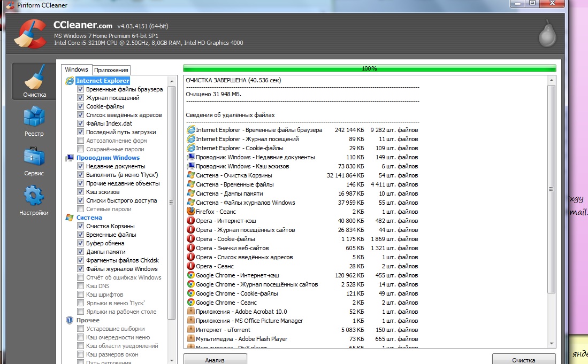588x364 pixels.
Task: Click IE icon beside Журнал посещений result
Action: click(191, 139)
